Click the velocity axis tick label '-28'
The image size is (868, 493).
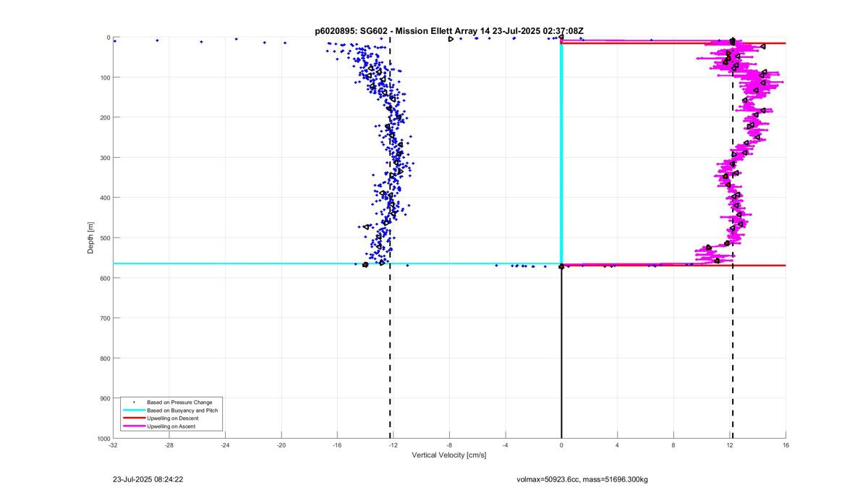(169, 445)
